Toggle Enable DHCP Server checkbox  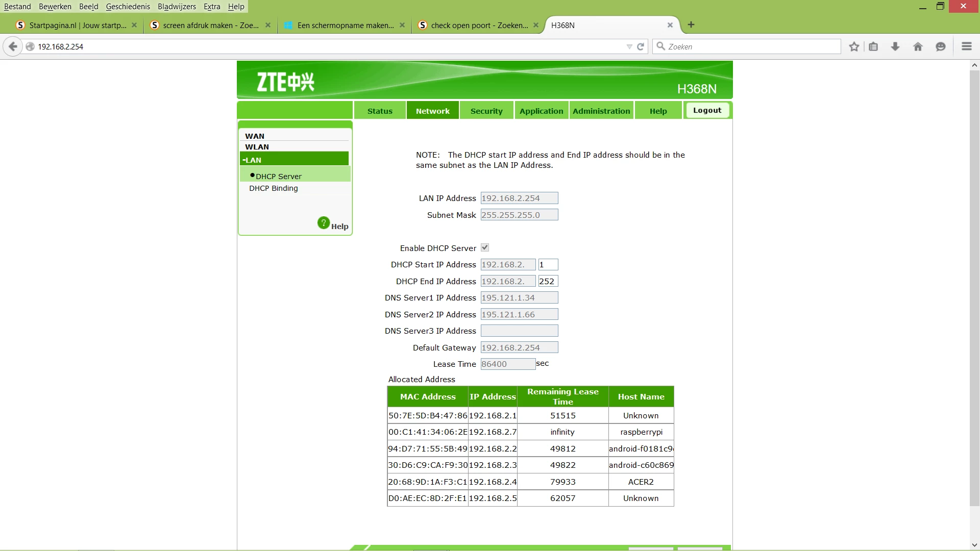coord(485,247)
